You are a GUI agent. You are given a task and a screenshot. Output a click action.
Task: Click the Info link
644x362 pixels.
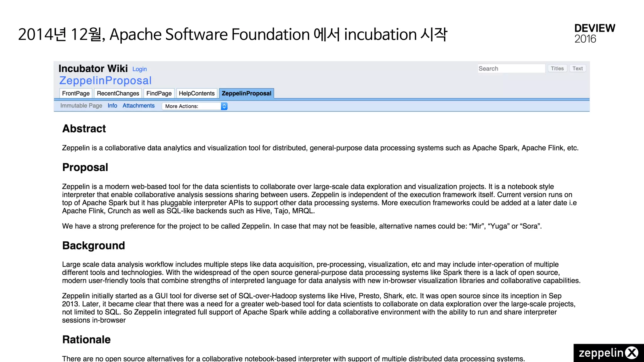click(112, 106)
